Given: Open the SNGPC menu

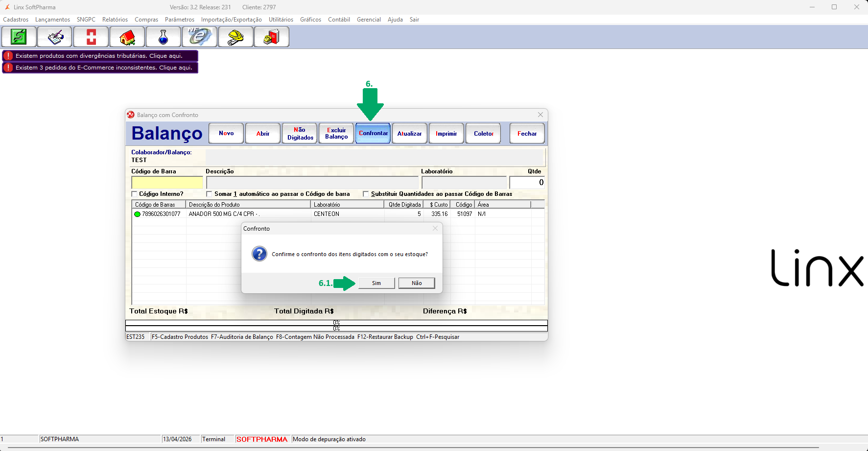Looking at the screenshot, I should tap(86, 20).
